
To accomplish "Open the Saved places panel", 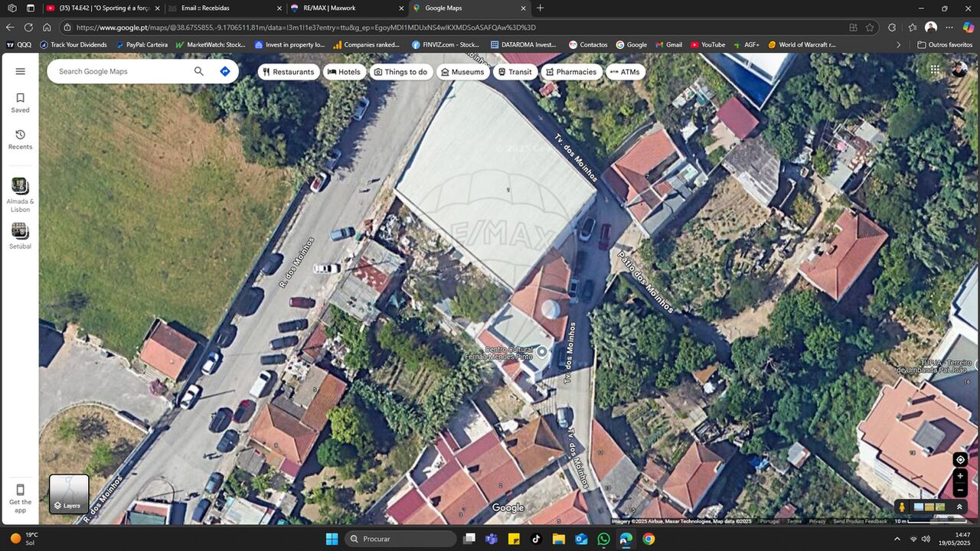I will (x=20, y=103).
